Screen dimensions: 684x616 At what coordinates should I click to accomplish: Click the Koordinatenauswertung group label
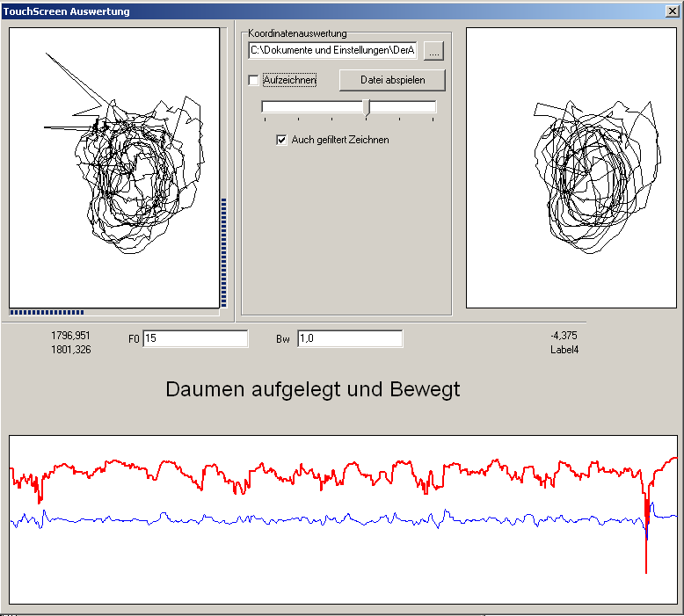[x=297, y=33]
